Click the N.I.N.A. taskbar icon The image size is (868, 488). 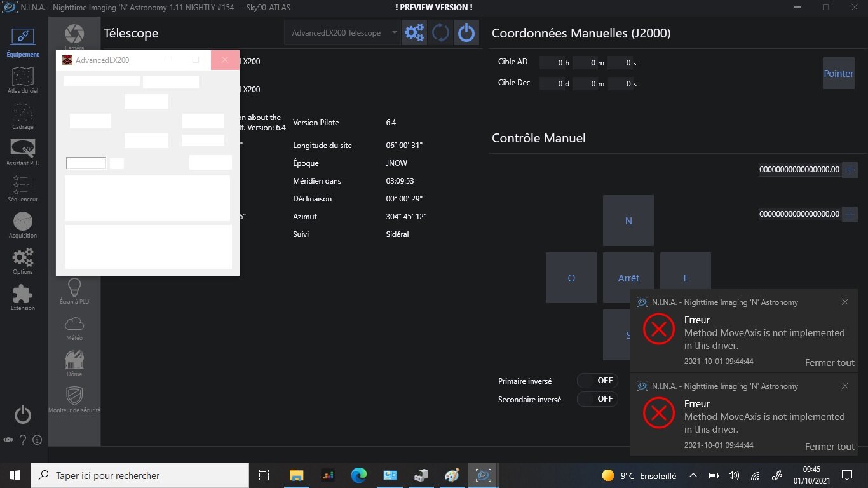tap(483, 475)
